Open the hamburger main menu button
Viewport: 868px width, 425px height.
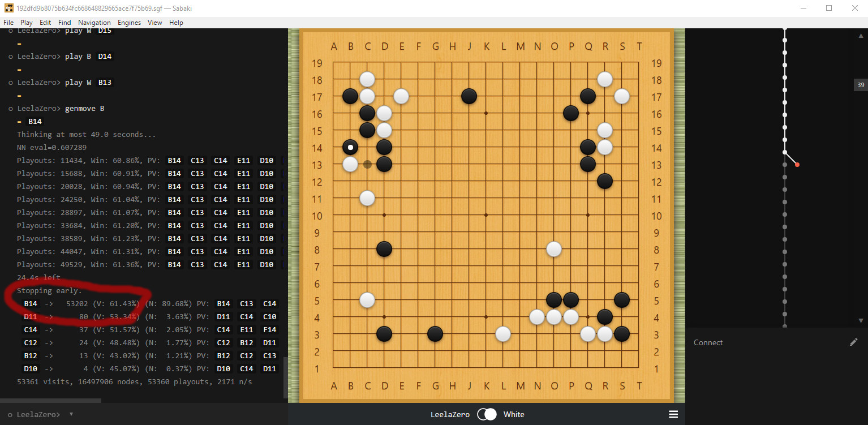point(673,414)
